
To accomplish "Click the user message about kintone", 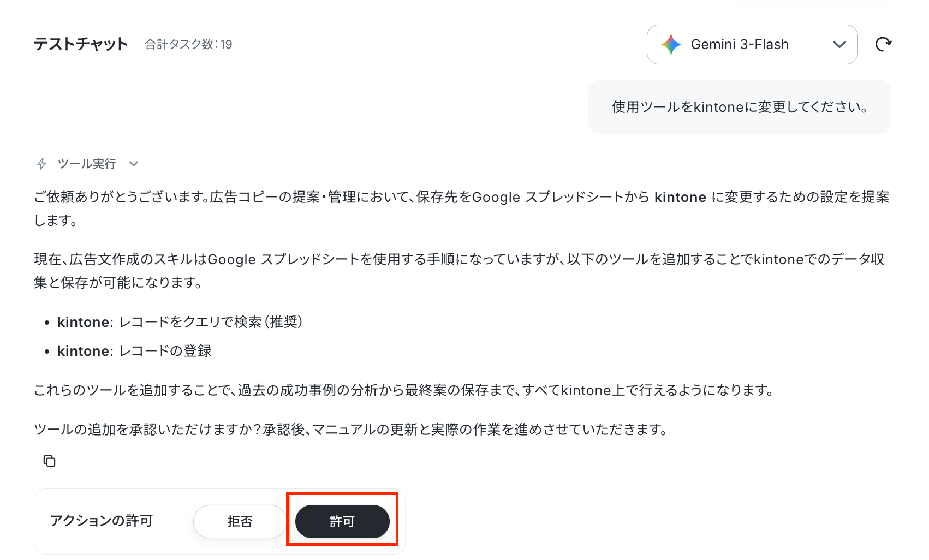I will pyautogui.click(x=740, y=107).
